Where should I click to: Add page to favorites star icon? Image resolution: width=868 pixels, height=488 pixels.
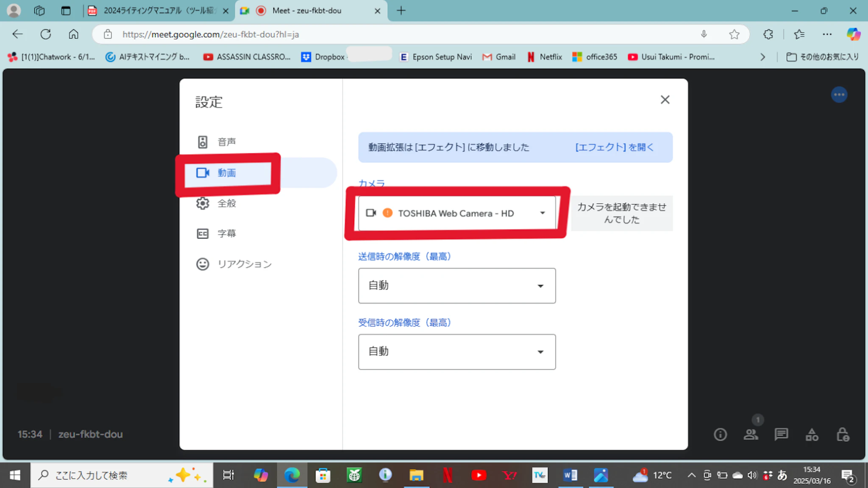click(x=734, y=34)
